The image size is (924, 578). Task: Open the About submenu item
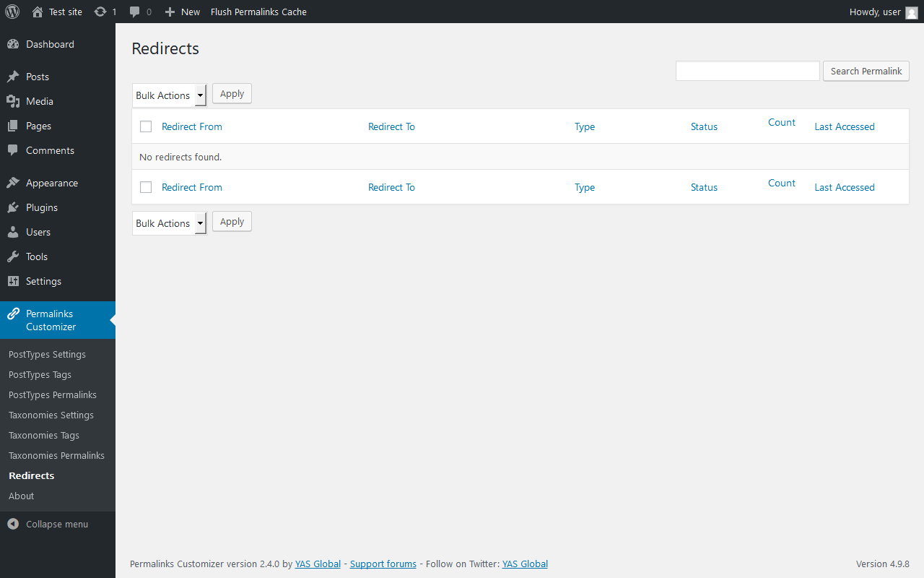tap(22, 496)
